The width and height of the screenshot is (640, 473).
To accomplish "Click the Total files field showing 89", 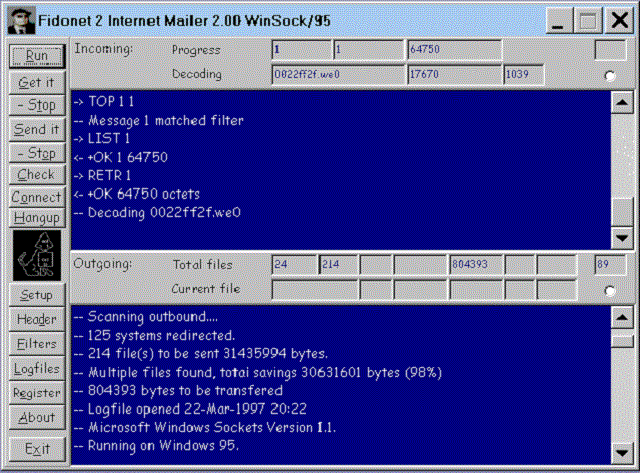I will 610,264.
